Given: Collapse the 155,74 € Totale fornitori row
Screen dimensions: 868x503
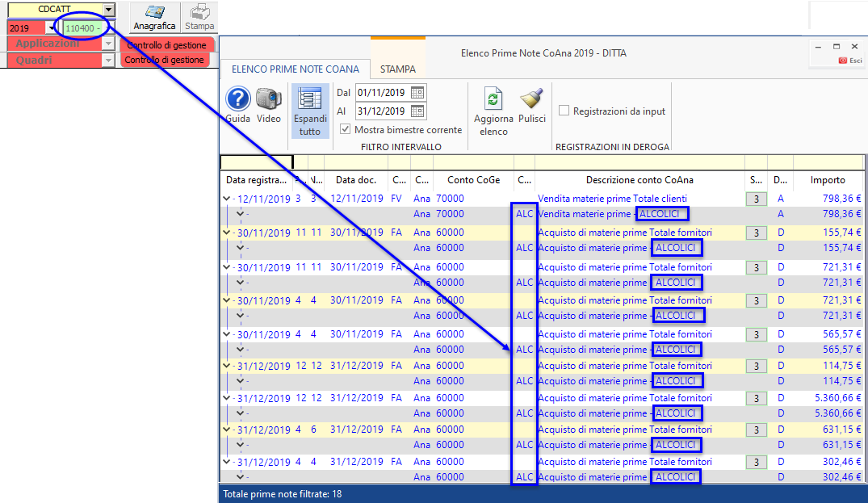Looking at the screenshot, I should tap(226, 233).
